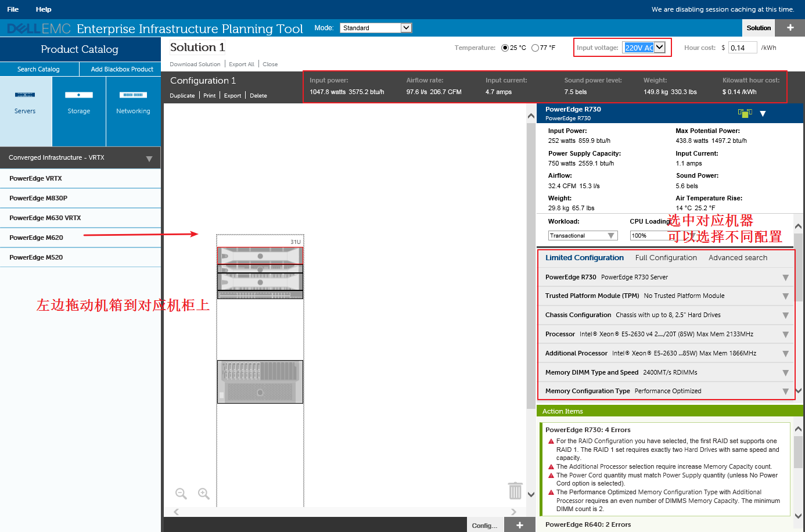805x532 pixels.
Task: Close the solution via Close link
Action: (x=270, y=64)
